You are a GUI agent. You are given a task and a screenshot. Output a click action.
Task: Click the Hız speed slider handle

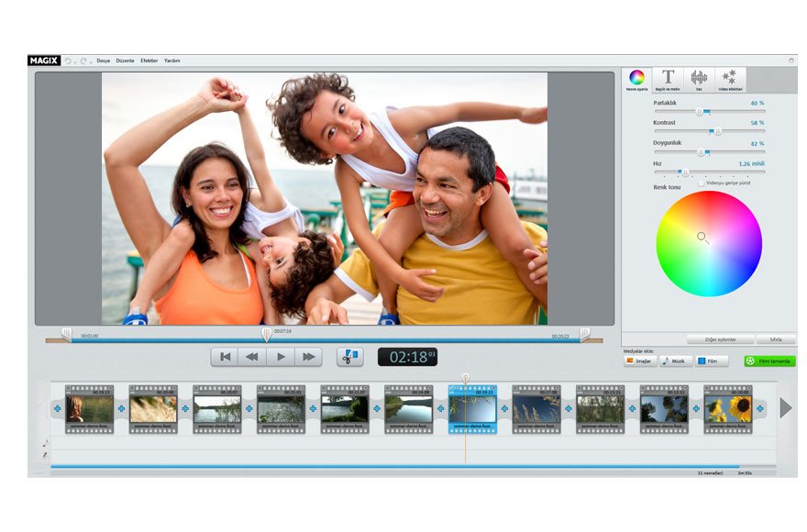point(685,172)
